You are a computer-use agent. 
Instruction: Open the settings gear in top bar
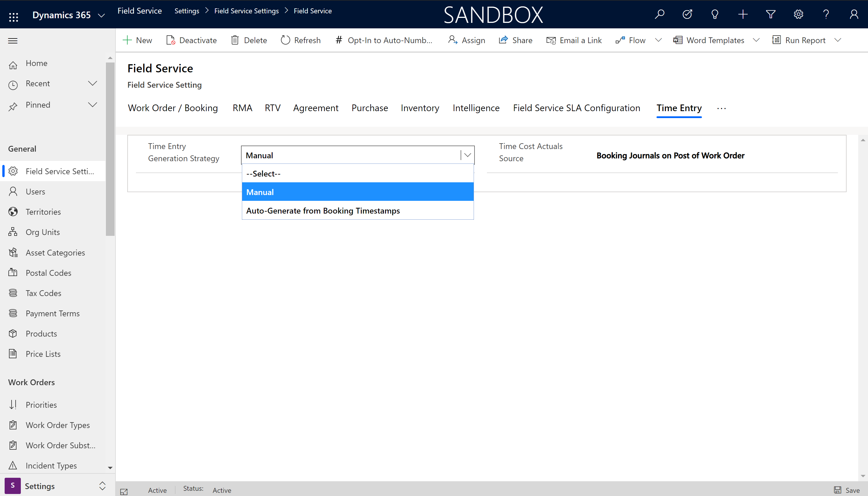coord(798,14)
